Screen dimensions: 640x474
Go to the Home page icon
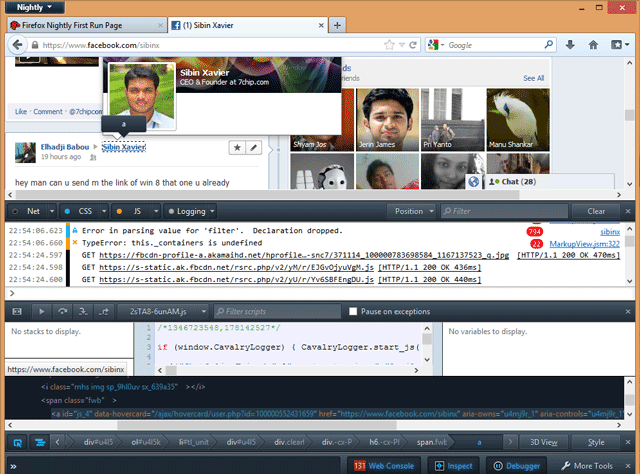click(593, 45)
